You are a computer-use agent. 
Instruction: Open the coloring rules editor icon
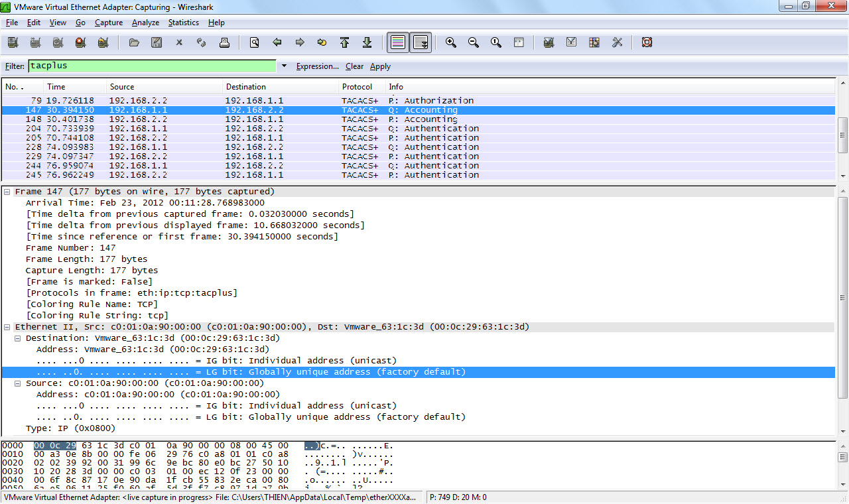coord(594,42)
